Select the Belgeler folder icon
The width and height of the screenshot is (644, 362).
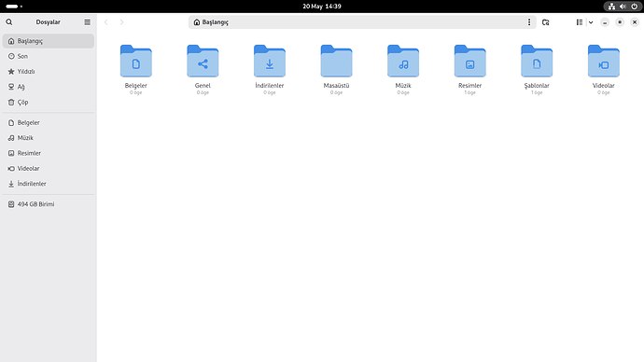point(136,61)
